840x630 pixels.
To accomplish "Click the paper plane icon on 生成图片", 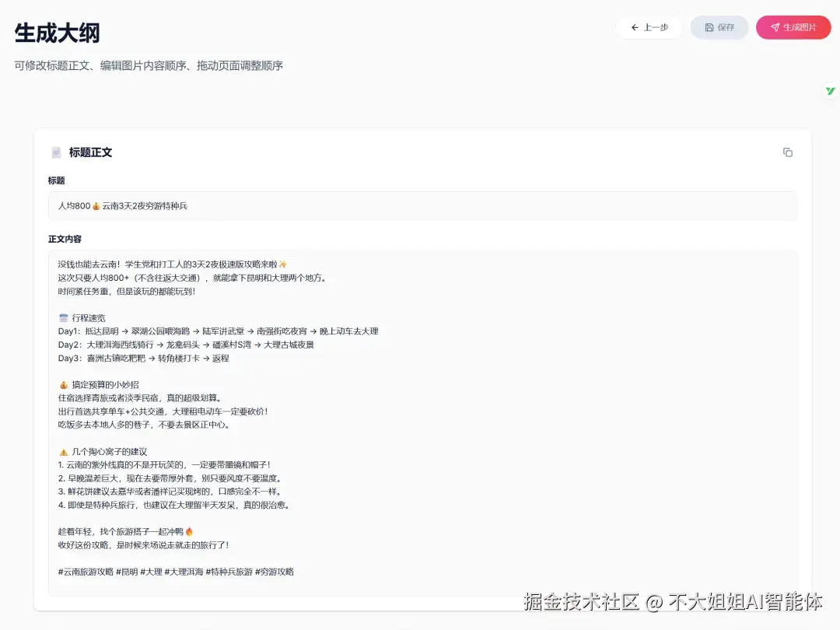I will click(x=774, y=27).
